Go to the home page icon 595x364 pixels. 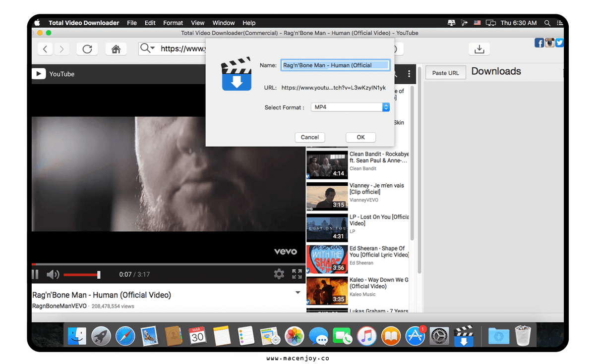click(116, 49)
